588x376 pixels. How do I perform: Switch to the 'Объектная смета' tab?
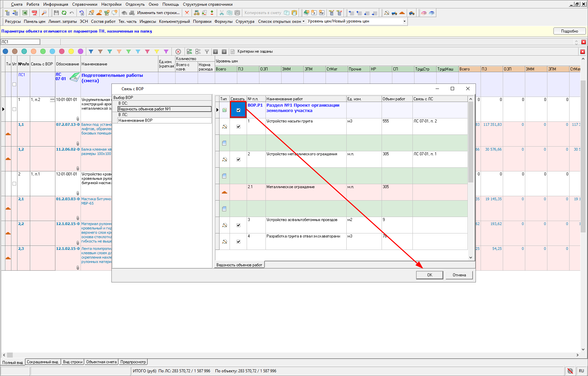point(101,362)
